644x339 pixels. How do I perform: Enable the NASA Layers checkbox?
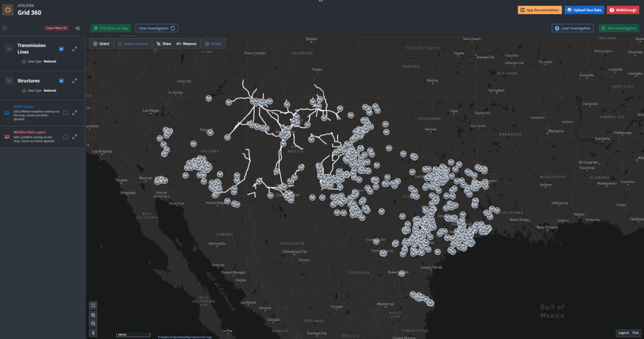[66, 112]
